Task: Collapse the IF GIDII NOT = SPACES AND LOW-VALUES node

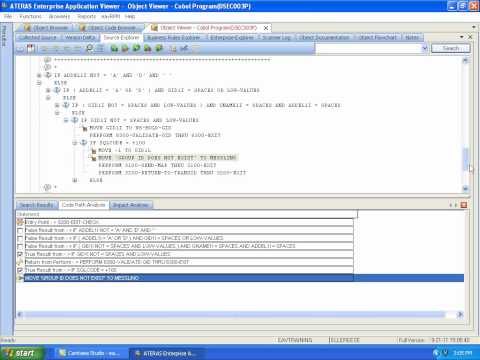Action: [66, 120]
